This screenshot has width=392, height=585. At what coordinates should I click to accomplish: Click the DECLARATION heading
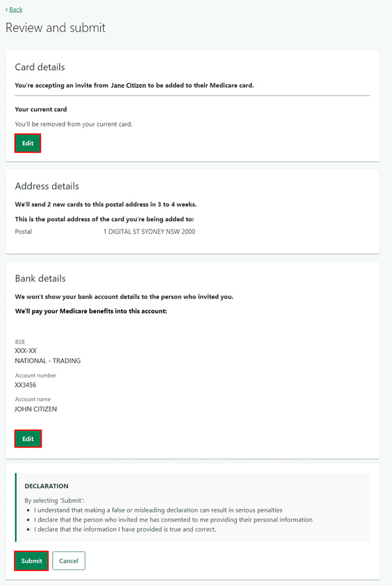[x=46, y=486]
